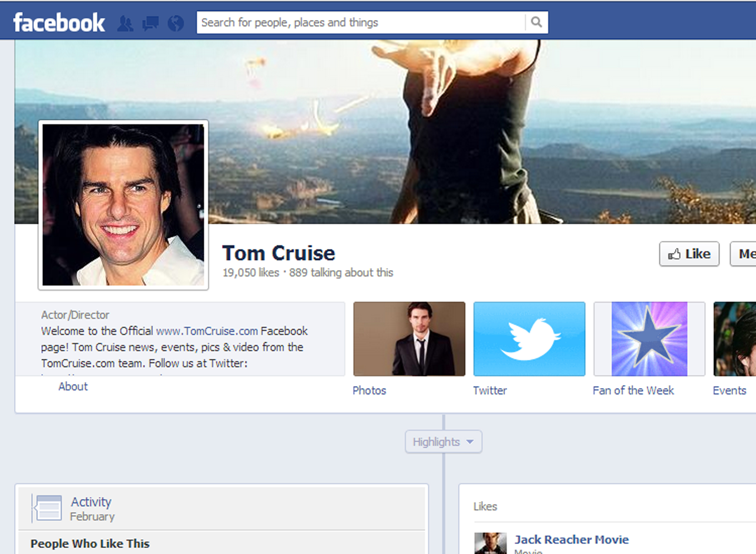Open notifications globe icon
The height and width of the screenshot is (554, 756).
tap(175, 23)
